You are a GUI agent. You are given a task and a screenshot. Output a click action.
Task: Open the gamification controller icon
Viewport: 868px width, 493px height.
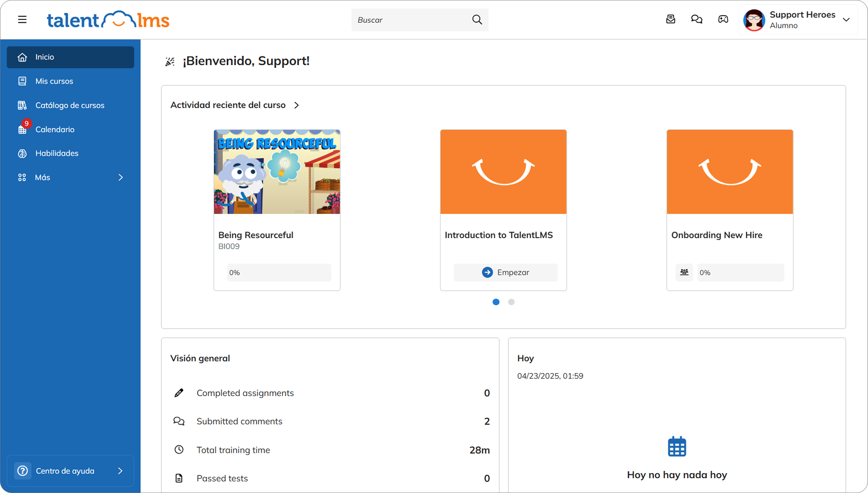(x=723, y=19)
